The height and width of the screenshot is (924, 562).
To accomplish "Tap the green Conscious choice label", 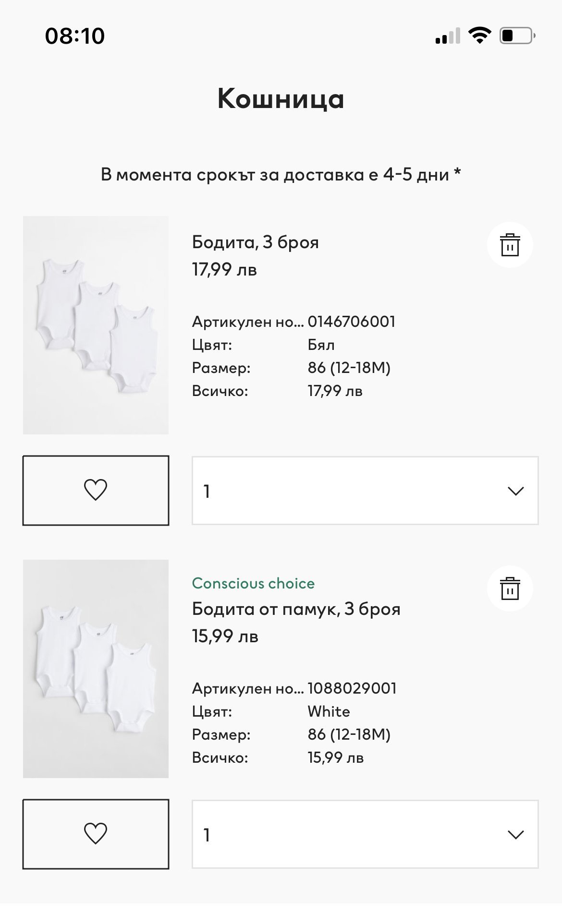I will click(253, 583).
